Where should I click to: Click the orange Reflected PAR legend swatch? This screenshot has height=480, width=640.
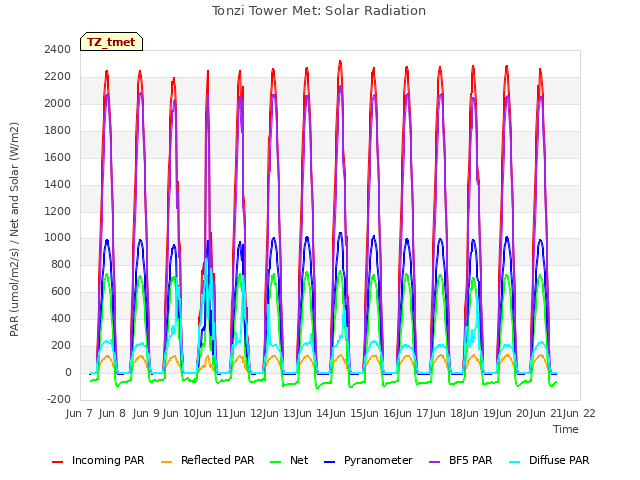pyautogui.click(x=167, y=462)
